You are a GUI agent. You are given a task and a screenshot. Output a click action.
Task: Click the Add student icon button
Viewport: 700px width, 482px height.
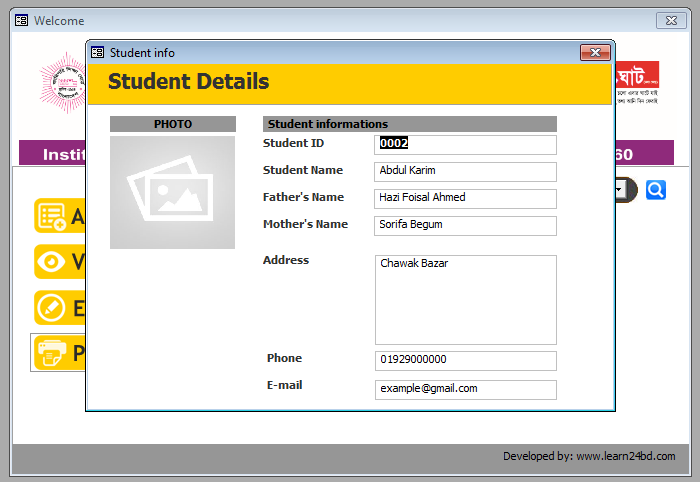coord(59,216)
